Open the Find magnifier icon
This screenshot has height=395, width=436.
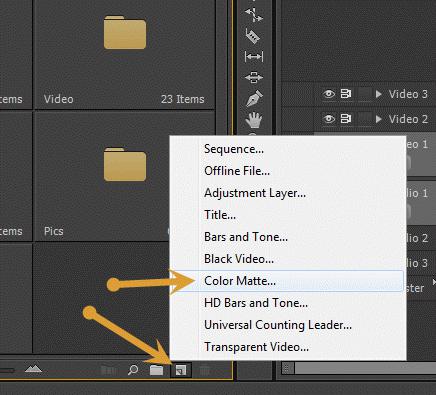click(x=133, y=370)
